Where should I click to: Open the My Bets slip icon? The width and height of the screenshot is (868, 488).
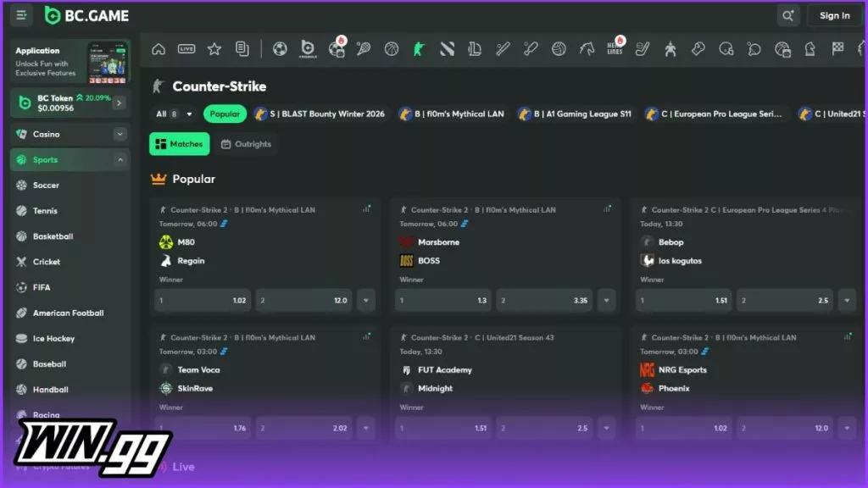point(242,49)
